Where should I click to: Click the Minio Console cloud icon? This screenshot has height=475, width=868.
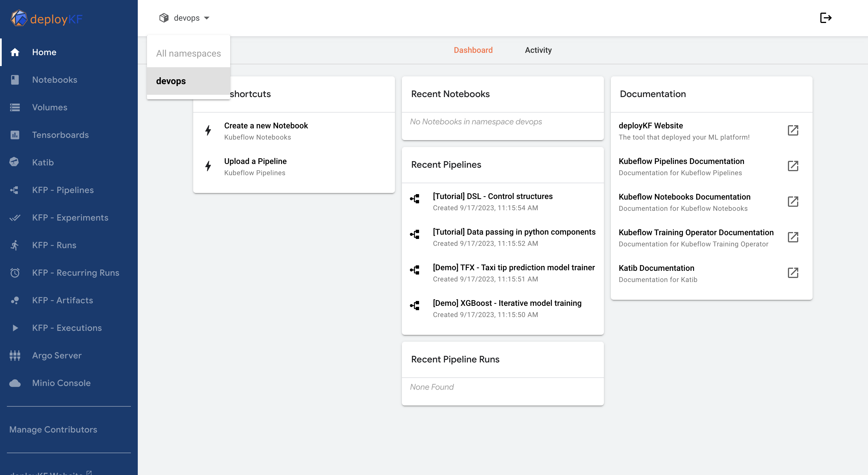point(15,383)
